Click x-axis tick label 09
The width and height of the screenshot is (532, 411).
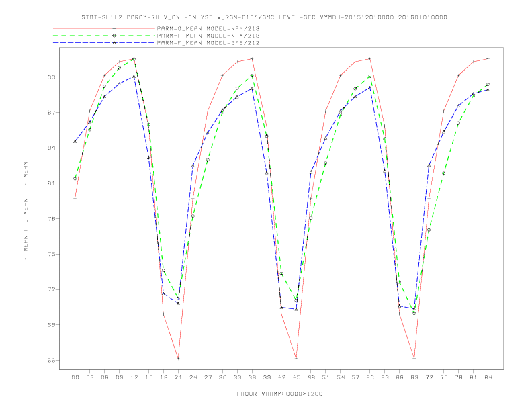(120, 377)
